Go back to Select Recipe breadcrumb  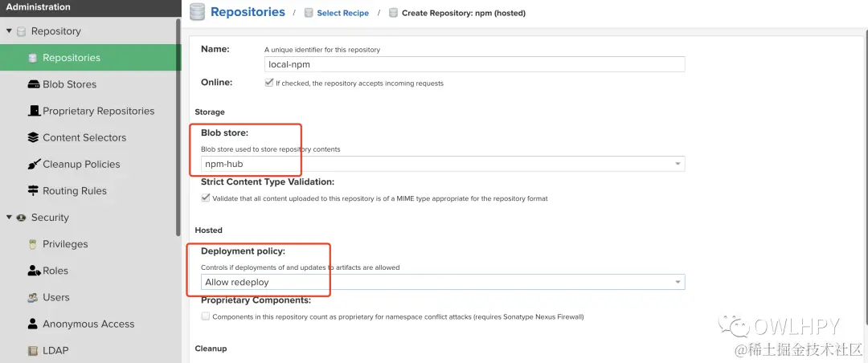342,13
